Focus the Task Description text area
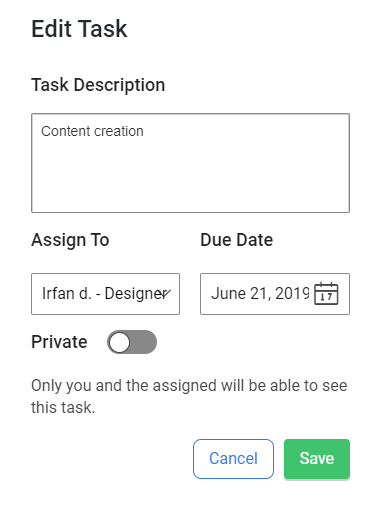378x513 pixels. point(190,163)
